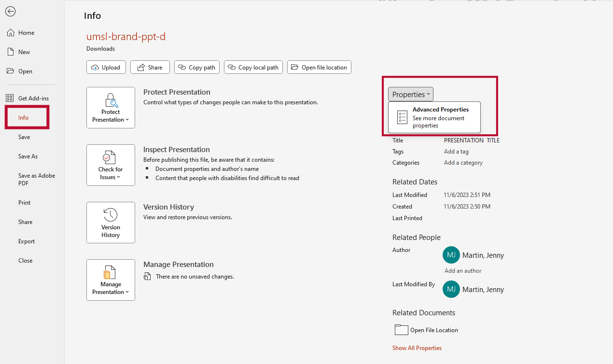
Task: Open the Version History button
Action: (x=111, y=223)
